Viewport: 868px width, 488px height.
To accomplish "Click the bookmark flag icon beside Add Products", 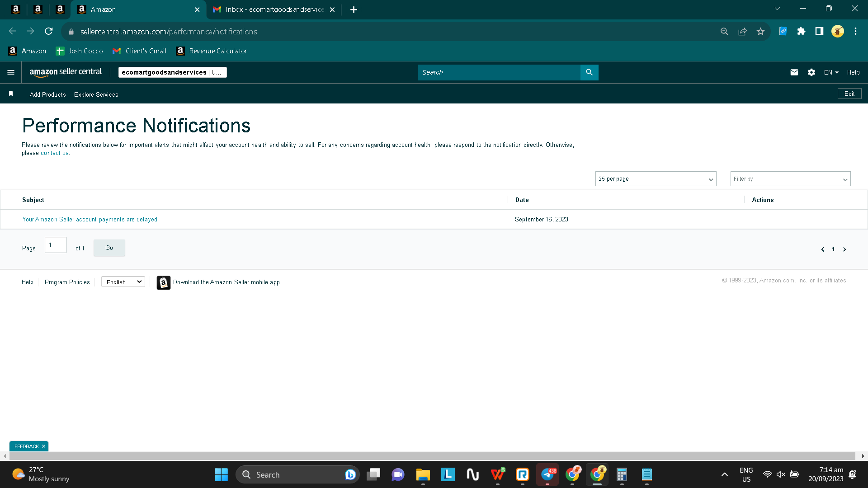I will [11, 94].
